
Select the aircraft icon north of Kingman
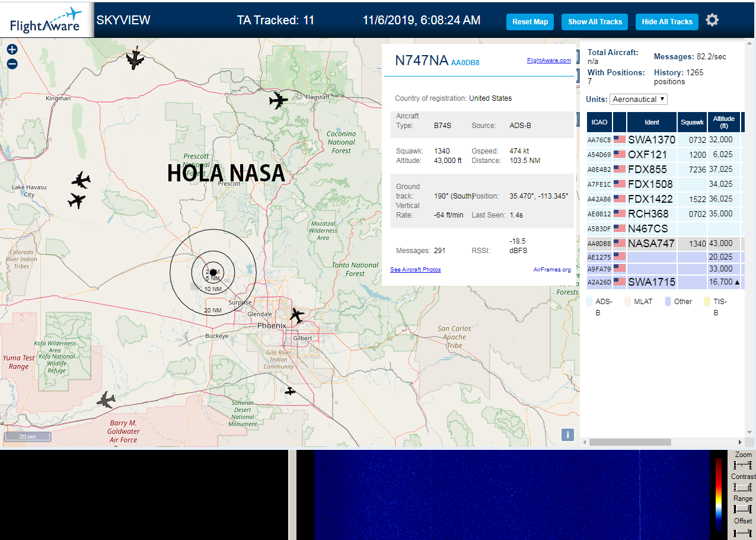pyautogui.click(x=136, y=59)
